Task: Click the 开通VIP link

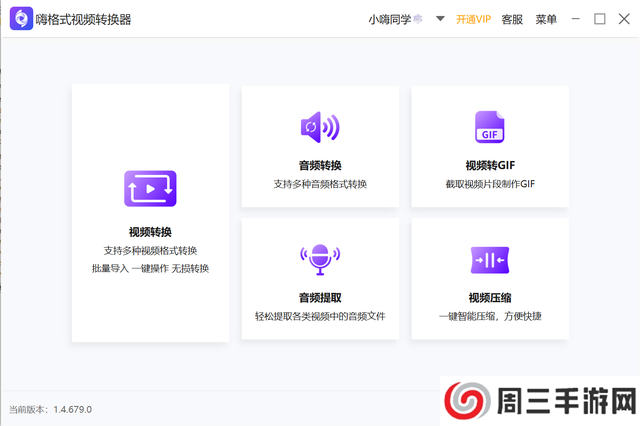Action: (x=473, y=19)
